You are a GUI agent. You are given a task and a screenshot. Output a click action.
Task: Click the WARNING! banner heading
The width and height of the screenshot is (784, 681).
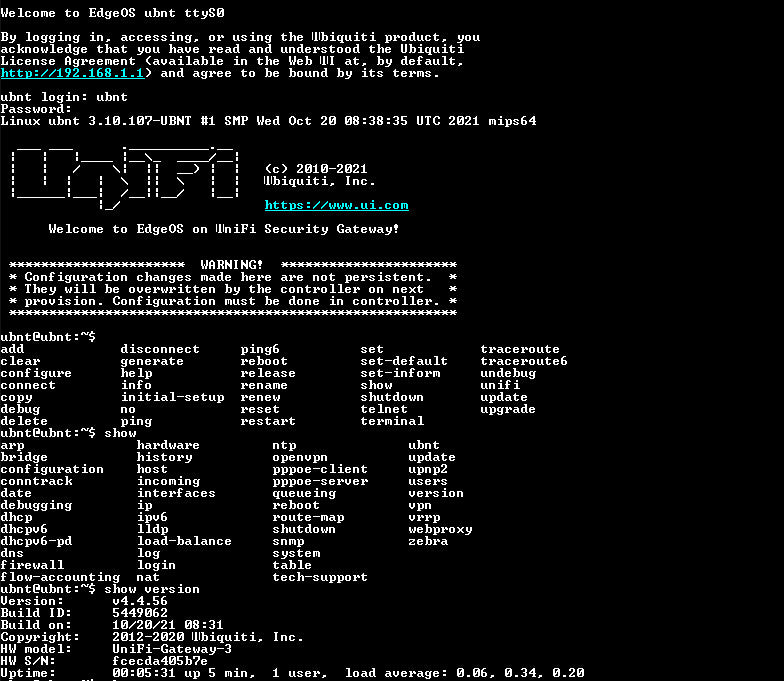click(232, 265)
